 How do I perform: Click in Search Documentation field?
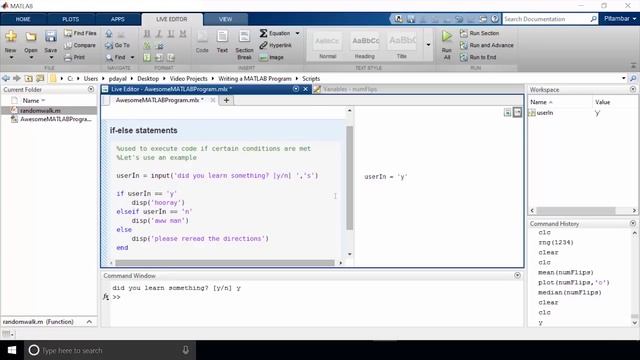click(x=546, y=19)
